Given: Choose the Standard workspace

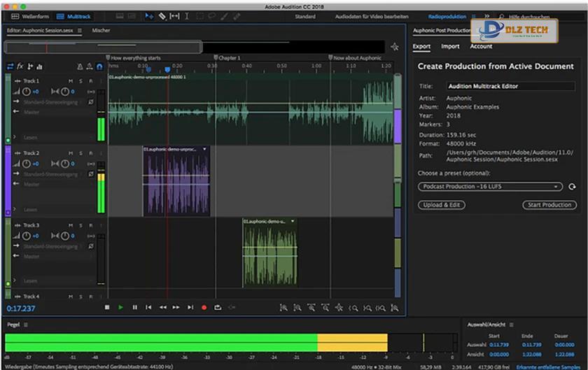Looking at the screenshot, I should tap(305, 17).
